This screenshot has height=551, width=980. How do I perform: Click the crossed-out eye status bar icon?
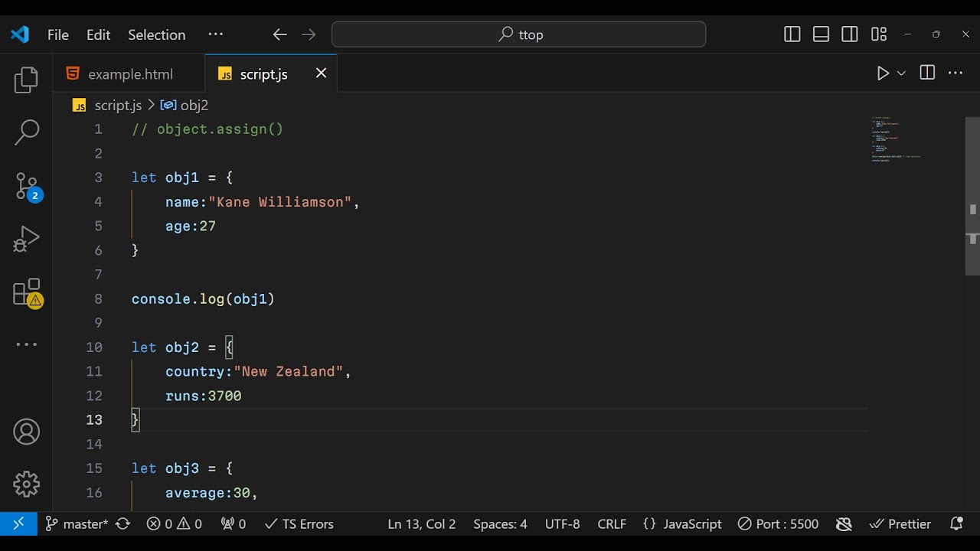click(844, 524)
